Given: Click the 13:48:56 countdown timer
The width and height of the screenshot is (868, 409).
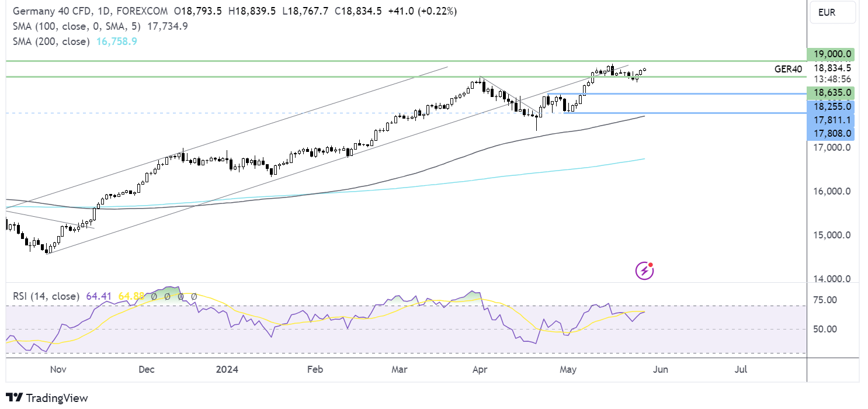Looking at the screenshot, I should click(x=832, y=79).
